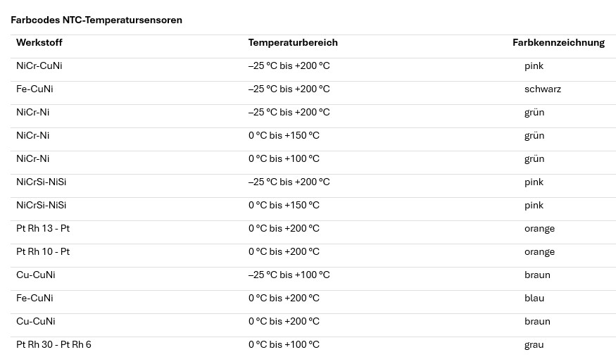The height and width of the screenshot is (364, 616).
Task: Click the Fe-CuNi cell in the schwarz row
Action: click(x=34, y=89)
